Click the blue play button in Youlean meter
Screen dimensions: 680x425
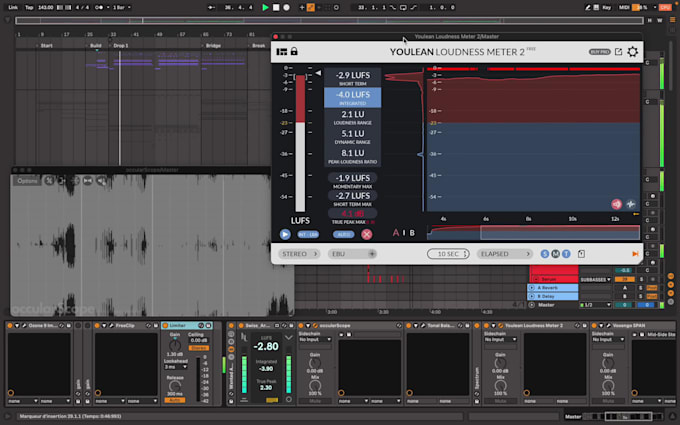coord(285,234)
